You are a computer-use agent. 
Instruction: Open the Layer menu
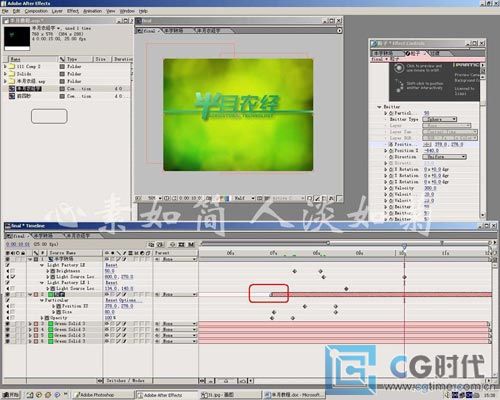tap(57, 11)
